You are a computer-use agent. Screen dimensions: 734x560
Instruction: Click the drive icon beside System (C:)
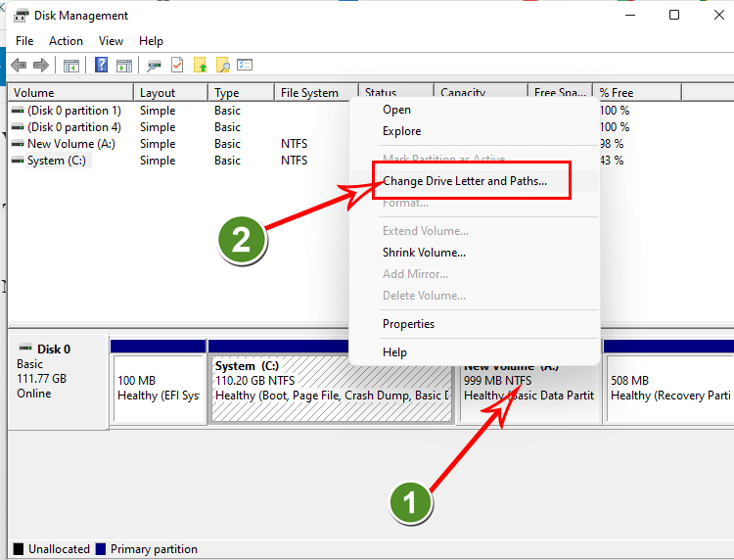pos(18,161)
